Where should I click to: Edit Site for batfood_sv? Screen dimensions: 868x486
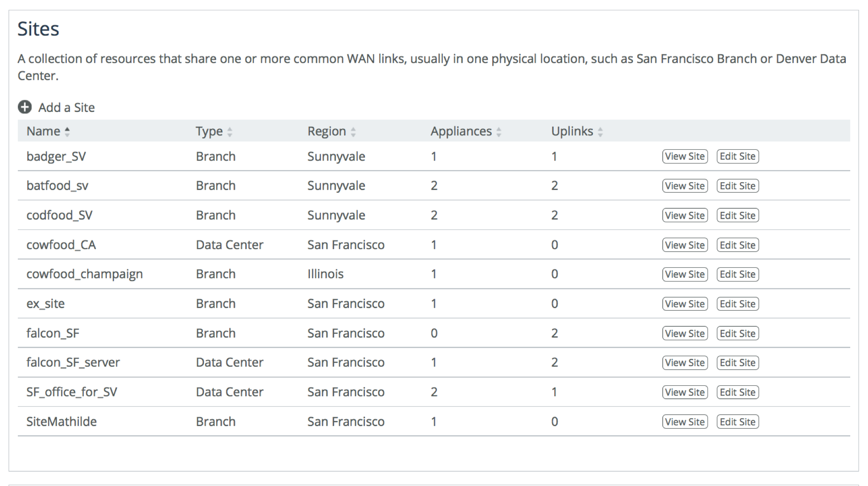click(x=737, y=186)
